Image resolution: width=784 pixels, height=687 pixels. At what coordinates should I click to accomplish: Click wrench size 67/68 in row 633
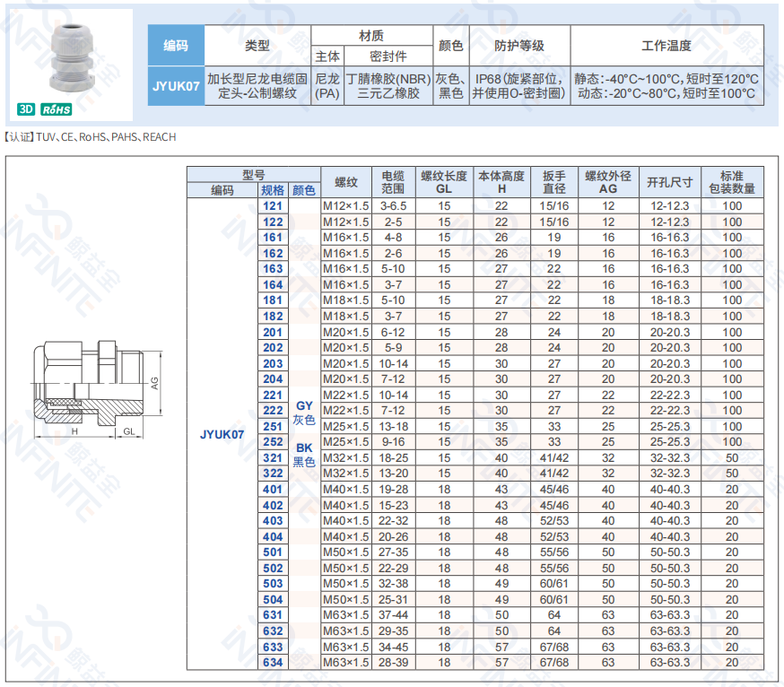coord(554,647)
